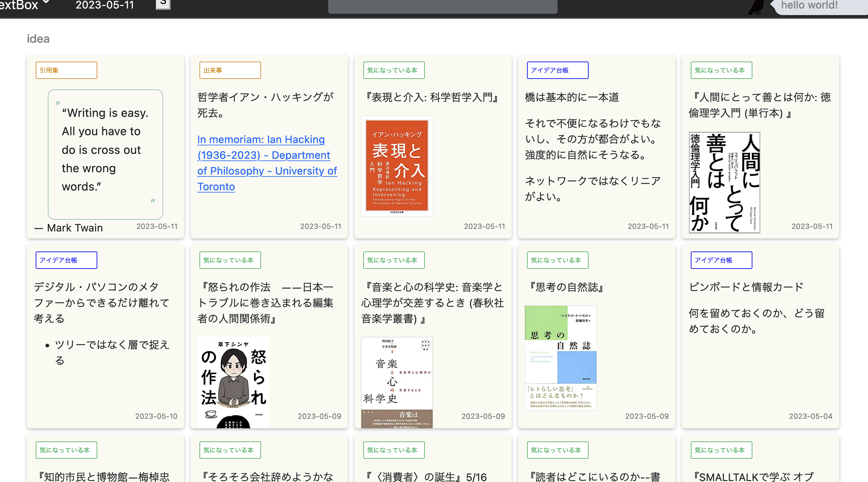Toggle the アイデア台帳 tag on the bridge card
This screenshot has height=482, width=868.
[x=557, y=70]
